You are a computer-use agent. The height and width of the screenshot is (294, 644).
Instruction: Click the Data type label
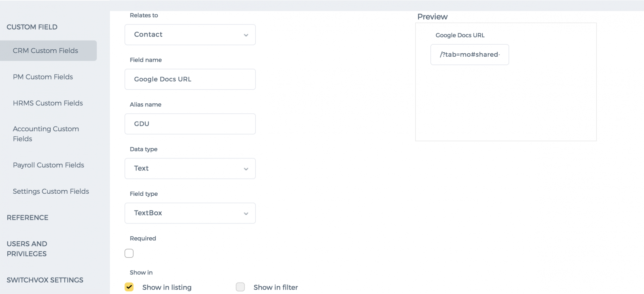coord(144,149)
